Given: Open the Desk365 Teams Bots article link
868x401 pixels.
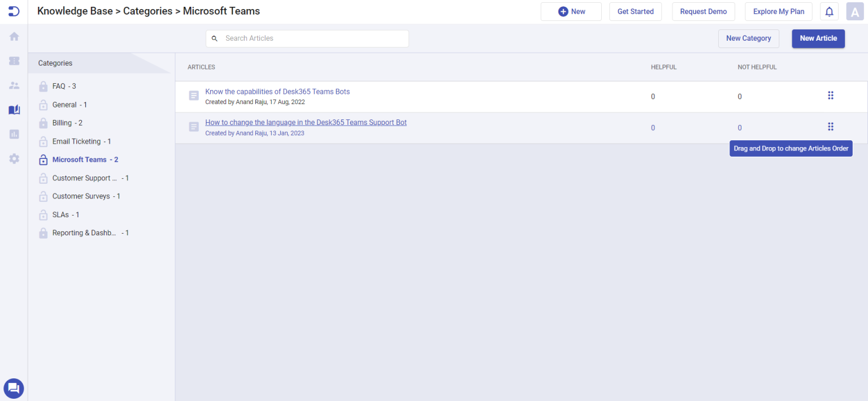Looking at the screenshot, I should pos(277,91).
